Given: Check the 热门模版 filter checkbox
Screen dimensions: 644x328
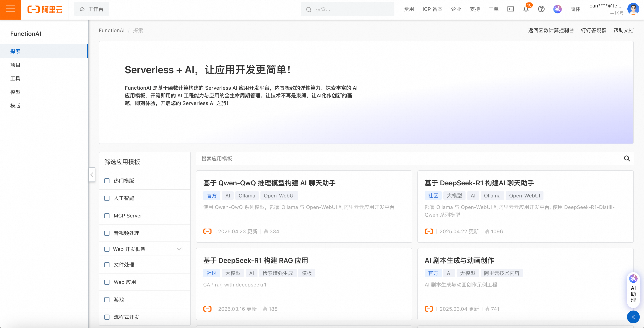Looking at the screenshot, I should (x=107, y=181).
